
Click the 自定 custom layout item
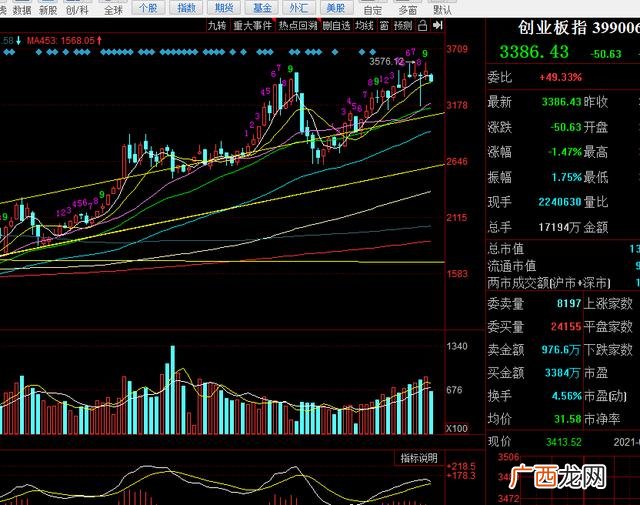373,10
